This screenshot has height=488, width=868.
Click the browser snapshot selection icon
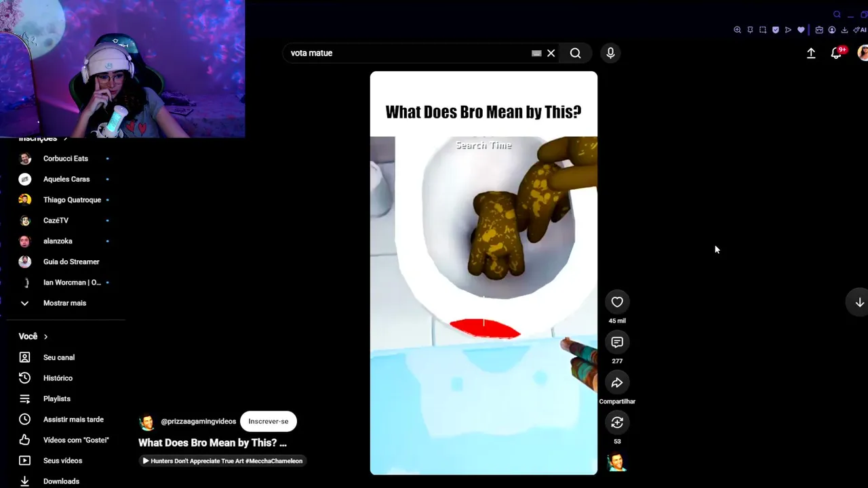tap(763, 30)
